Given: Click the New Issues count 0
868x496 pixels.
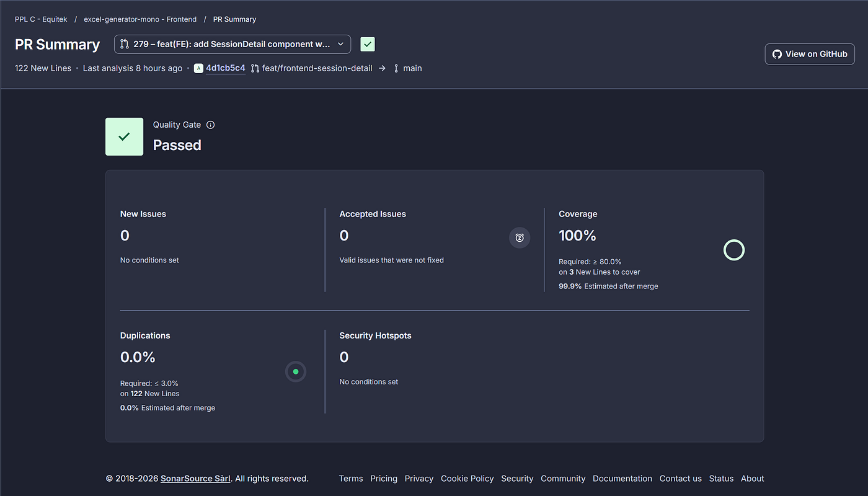Looking at the screenshot, I should 125,236.
